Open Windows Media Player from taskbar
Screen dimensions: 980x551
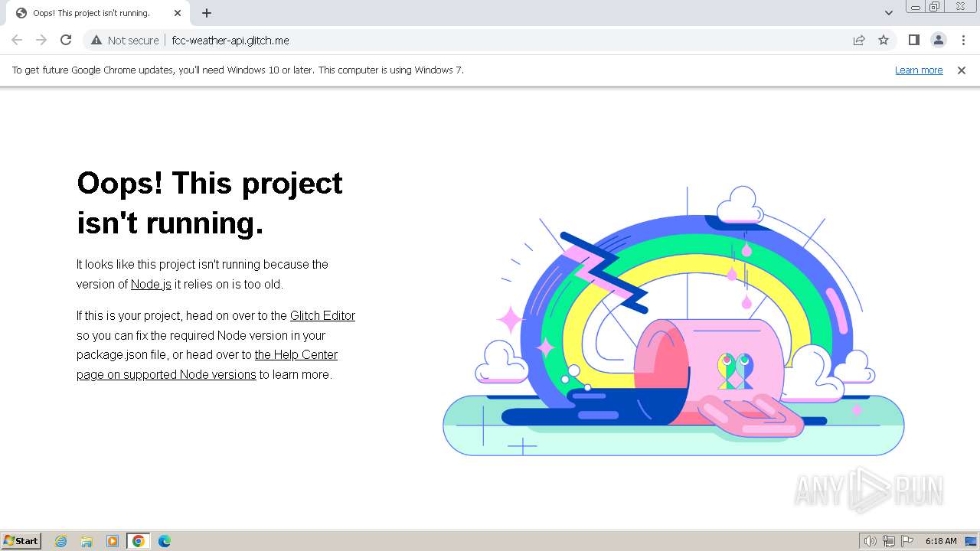coord(113,541)
